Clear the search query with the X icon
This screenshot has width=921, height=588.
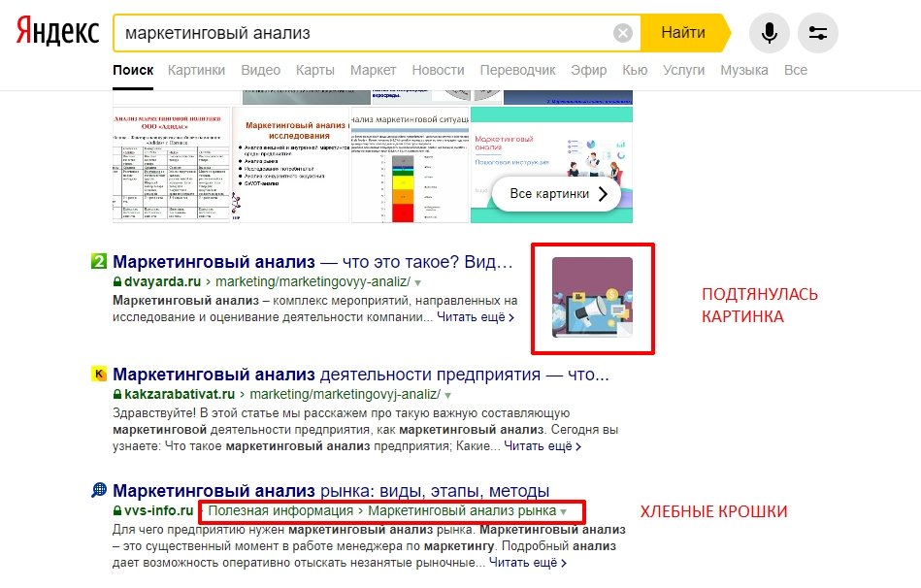[x=623, y=31]
